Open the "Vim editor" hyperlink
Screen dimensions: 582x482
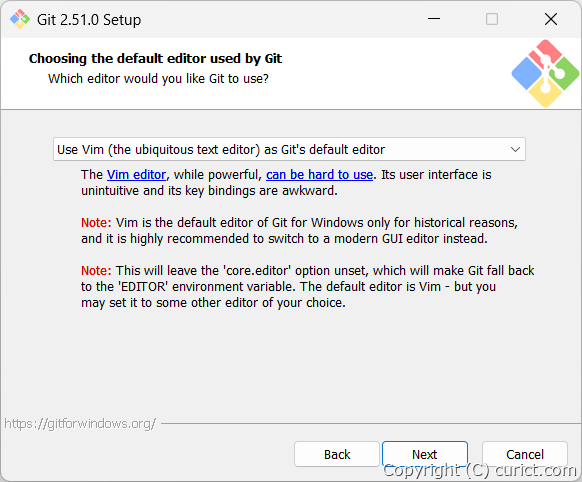click(136, 175)
